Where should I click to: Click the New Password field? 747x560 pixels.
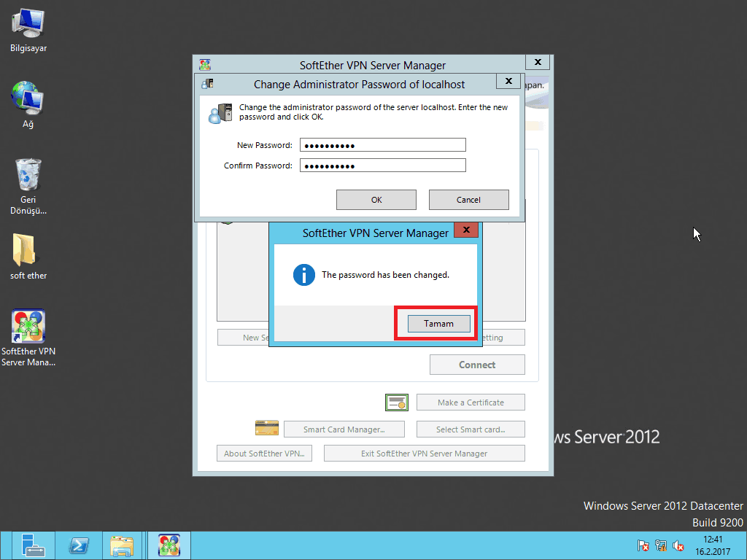pyautogui.click(x=382, y=145)
